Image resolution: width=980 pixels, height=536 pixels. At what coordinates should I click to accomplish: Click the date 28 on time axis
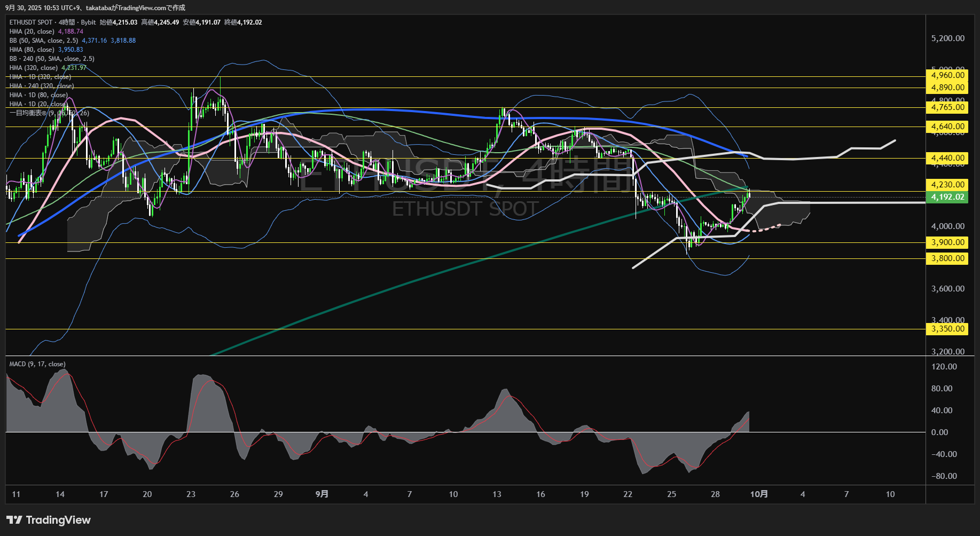coord(715,494)
